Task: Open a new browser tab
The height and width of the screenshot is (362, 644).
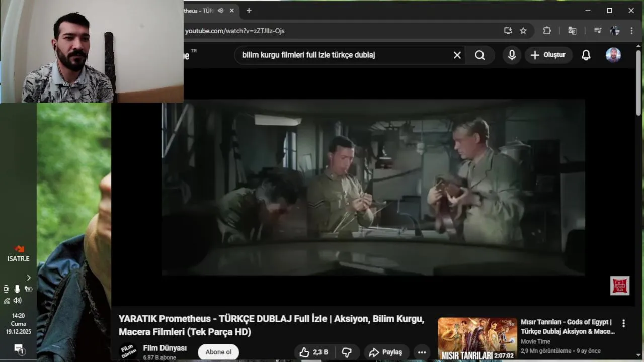Action: tap(249, 11)
